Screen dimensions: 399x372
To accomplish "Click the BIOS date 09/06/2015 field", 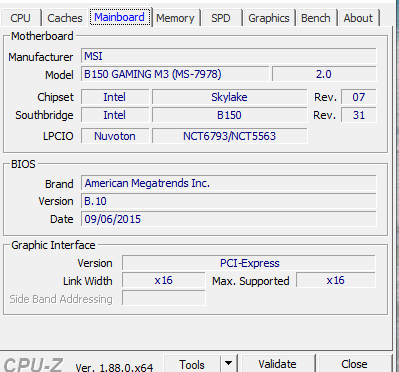I will [229, 219].
